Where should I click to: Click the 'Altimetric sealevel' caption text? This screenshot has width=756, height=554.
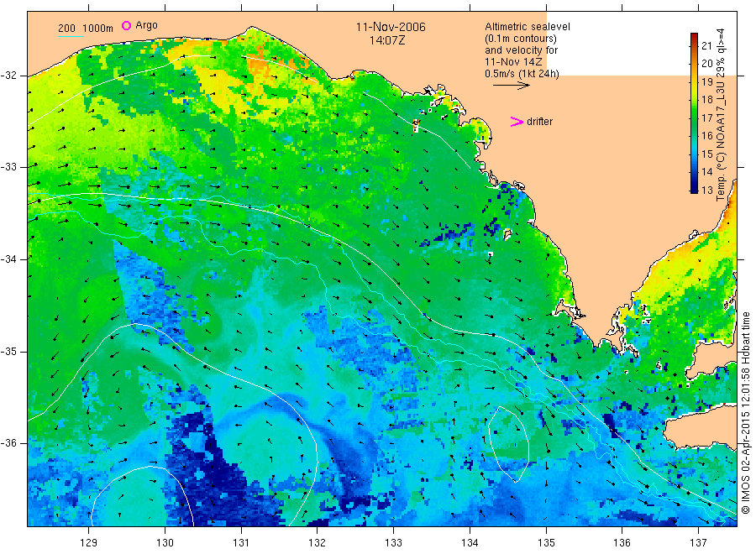(x=528, y=27)
